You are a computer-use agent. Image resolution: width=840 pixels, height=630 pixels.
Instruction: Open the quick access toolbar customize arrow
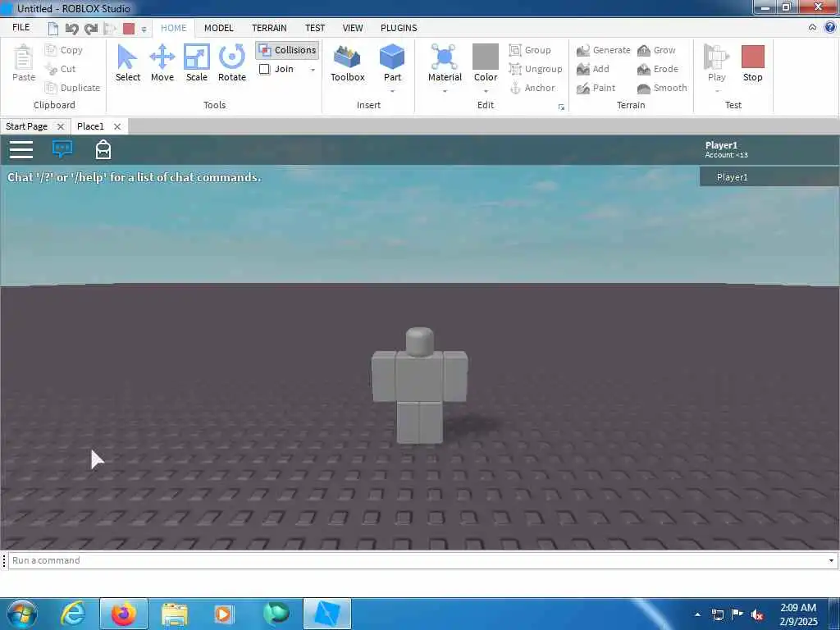pos(144,30)
